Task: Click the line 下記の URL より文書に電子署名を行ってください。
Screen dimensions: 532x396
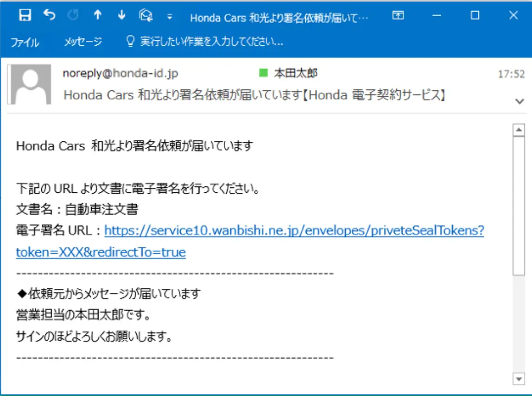Action: (138, 188)
